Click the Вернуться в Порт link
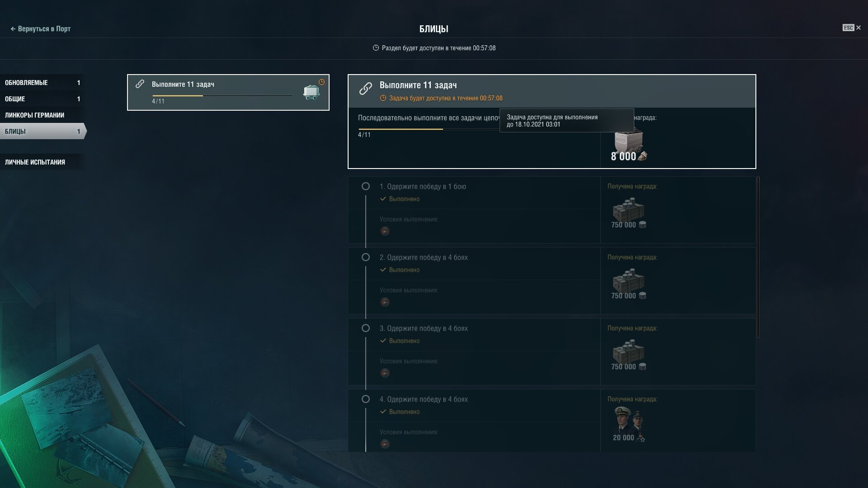 point(40,28)
